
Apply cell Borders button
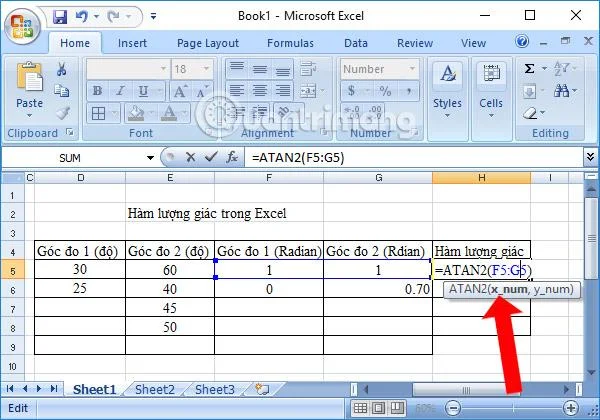coord(98,113)
